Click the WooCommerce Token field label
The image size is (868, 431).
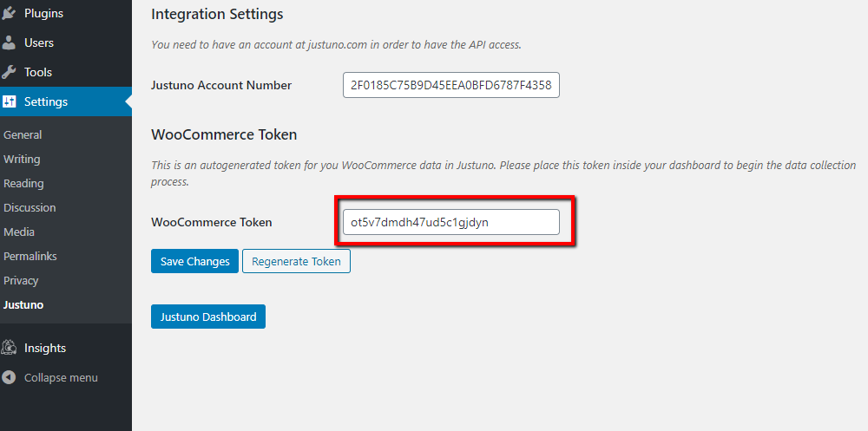click(x=212, y=222)
